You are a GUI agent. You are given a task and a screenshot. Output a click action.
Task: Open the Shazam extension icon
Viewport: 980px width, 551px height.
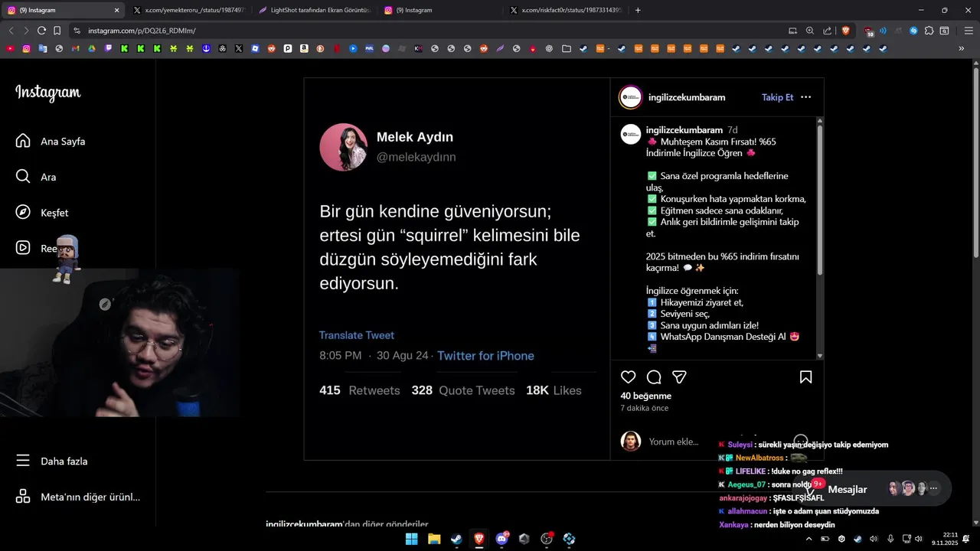[913, 31]
